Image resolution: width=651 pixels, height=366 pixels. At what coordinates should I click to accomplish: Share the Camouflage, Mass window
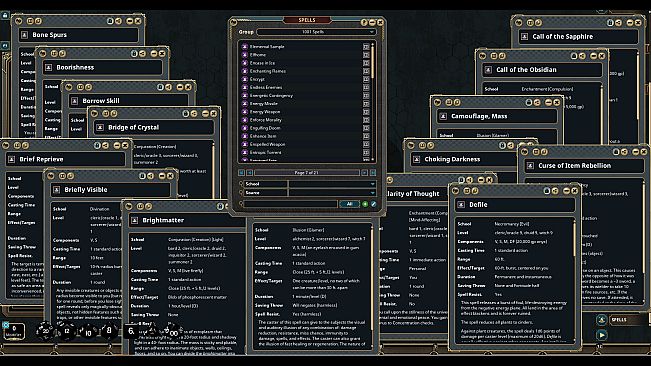[537, 102]
